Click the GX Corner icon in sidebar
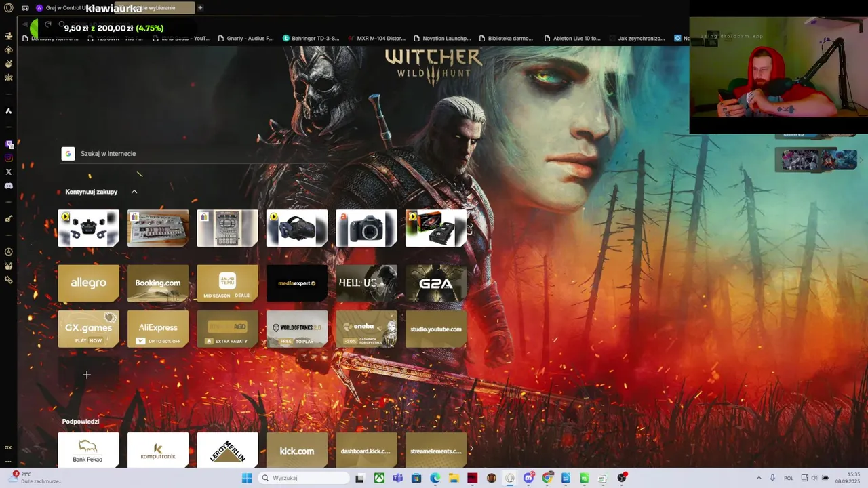868x488 pixels. (8, 447)
